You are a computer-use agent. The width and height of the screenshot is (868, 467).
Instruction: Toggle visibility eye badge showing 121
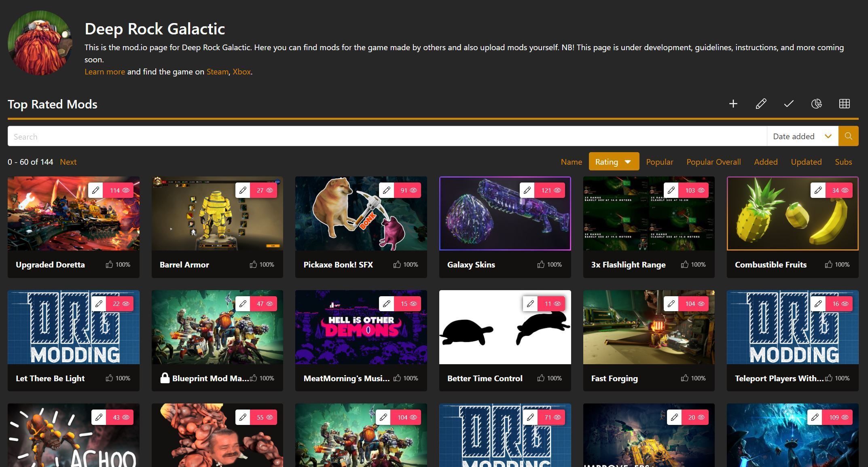click(550, 190)
